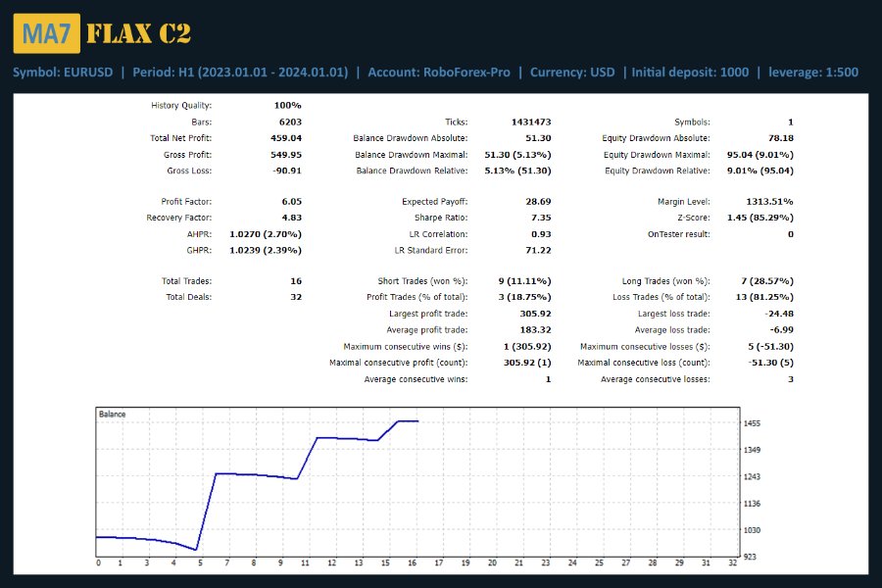Click the Ticks value 1431473
Screen dimensions: 882x588
[x=531, y=122]
